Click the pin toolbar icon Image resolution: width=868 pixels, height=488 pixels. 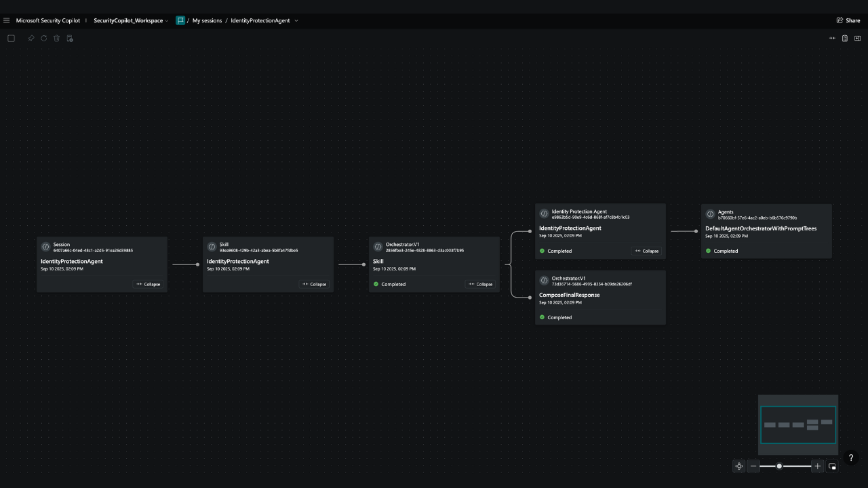pos(31,39)
